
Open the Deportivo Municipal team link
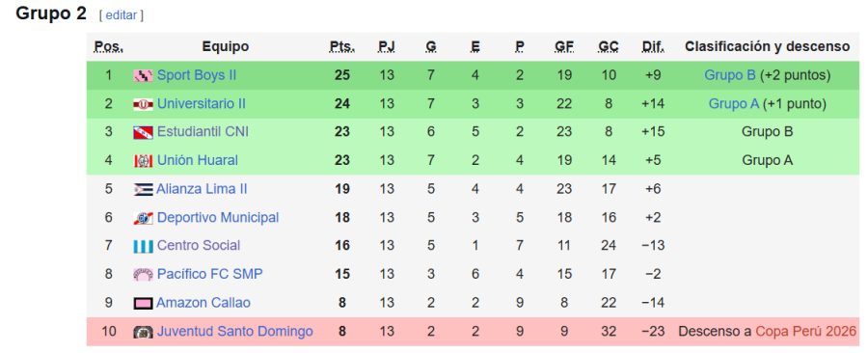pos(218,217)
